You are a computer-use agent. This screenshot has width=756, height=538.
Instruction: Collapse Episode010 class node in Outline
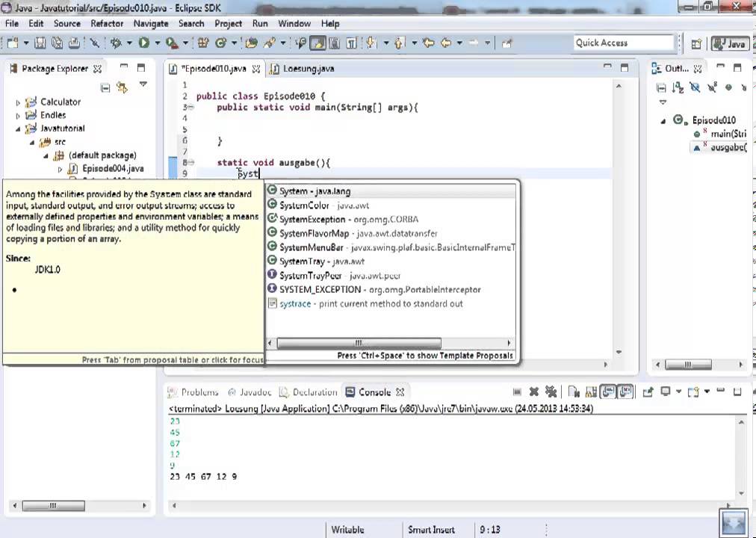[663, 121]
